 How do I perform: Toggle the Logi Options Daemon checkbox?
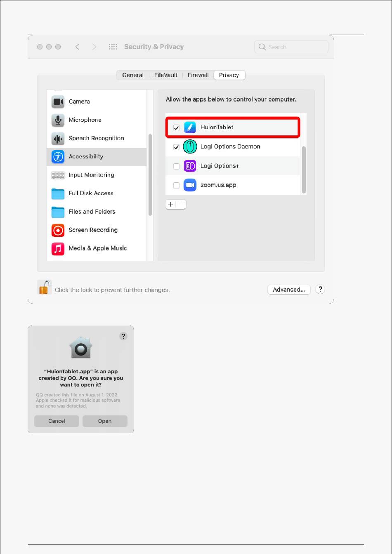coord(176,147)
